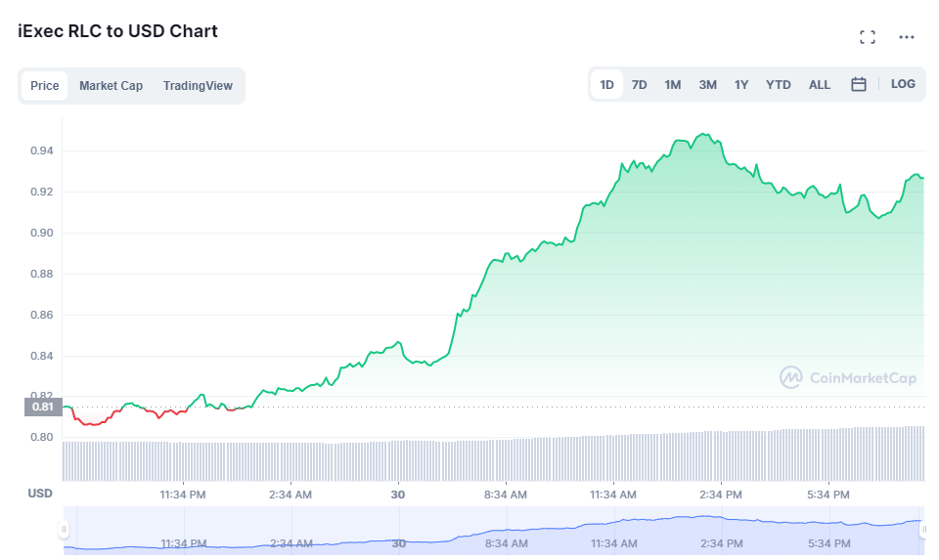Click the 5:34 PM label in range navigator
The image size is (939, 560).
coord(828,543)
